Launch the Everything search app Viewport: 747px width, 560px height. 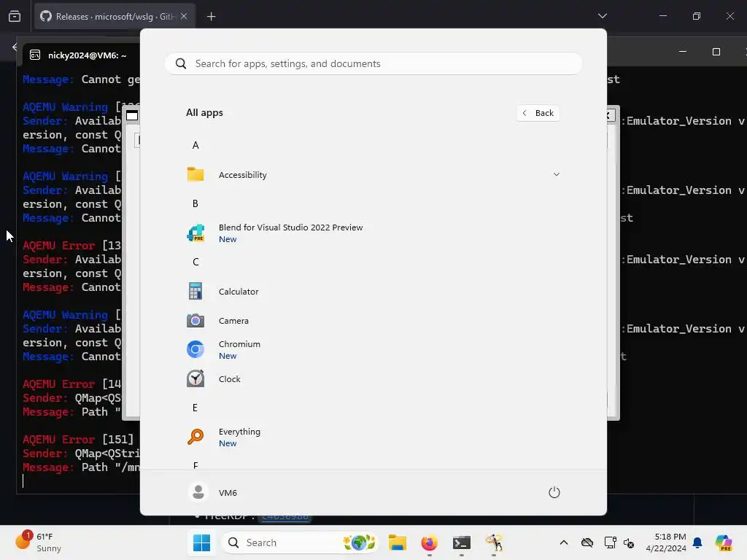pyautogui.click(x=373, y=437)
